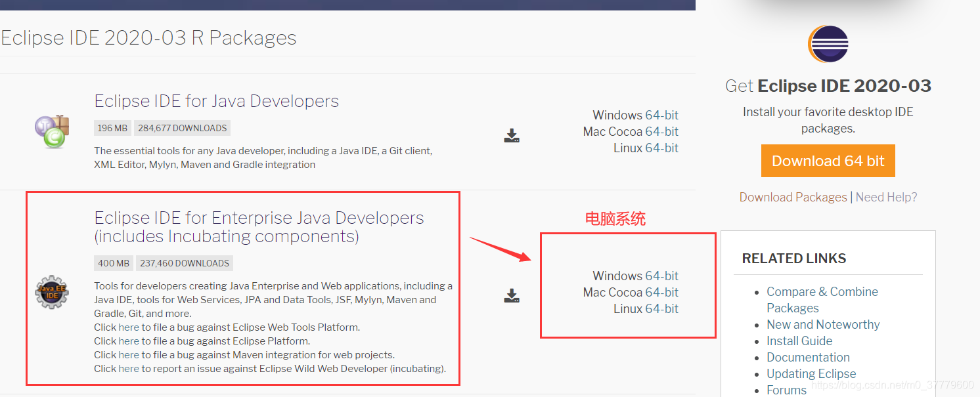Open the Updating Eclipse link
This screenshot has height=397, width=980.
811,373
